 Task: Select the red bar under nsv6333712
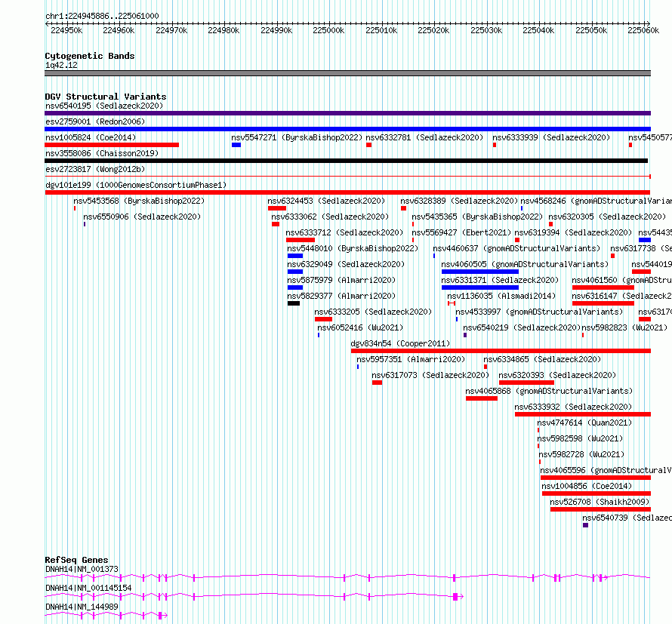301,240
